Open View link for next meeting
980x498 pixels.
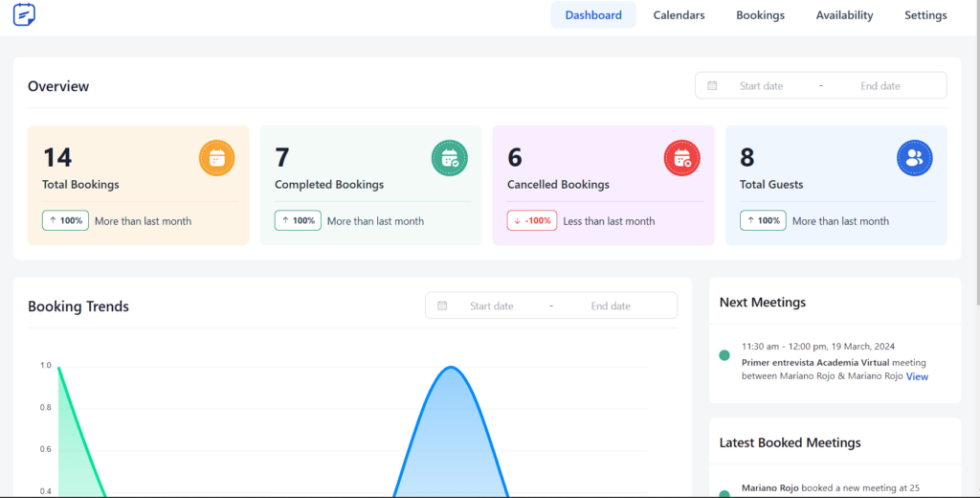tap(917, 376)
